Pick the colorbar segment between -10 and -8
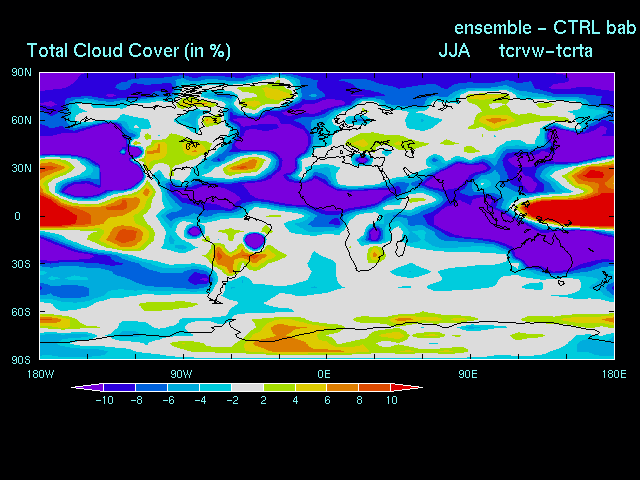Screen dimensions: 640x480 119,387
